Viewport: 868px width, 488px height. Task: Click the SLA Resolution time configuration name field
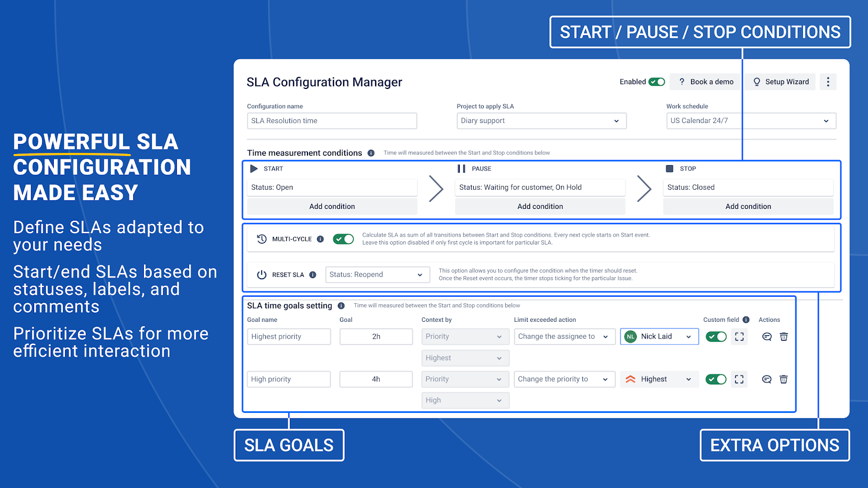point(331,120)
